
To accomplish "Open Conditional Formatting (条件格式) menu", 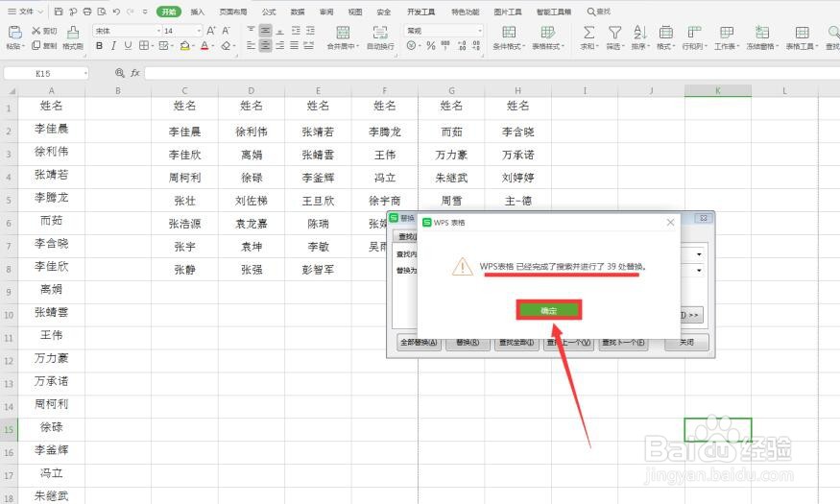I will 509,37.
